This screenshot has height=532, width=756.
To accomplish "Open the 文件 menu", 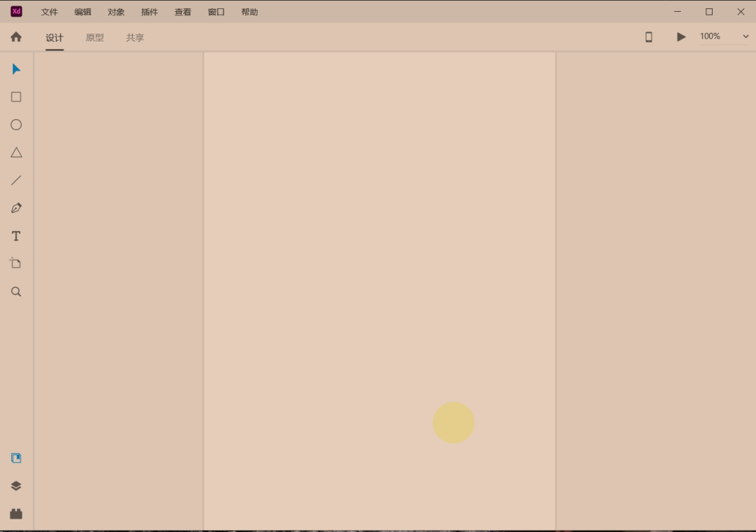I will tap(49, 12).
